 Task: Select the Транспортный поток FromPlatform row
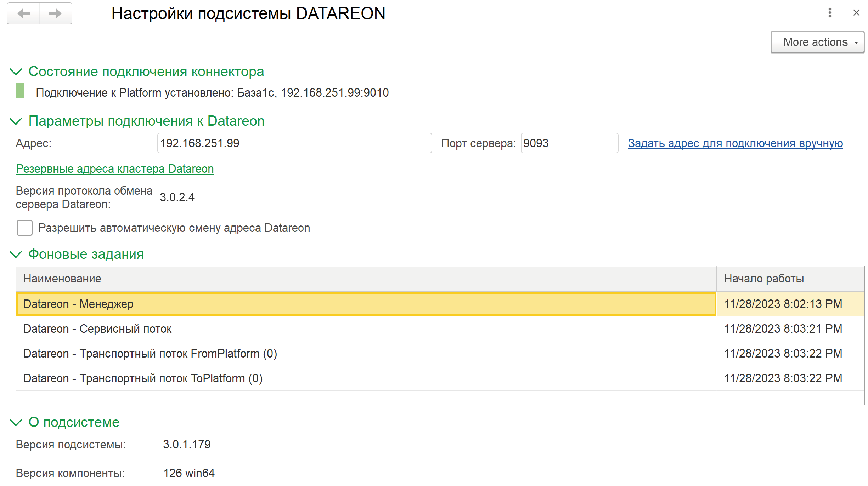(365, 354)
